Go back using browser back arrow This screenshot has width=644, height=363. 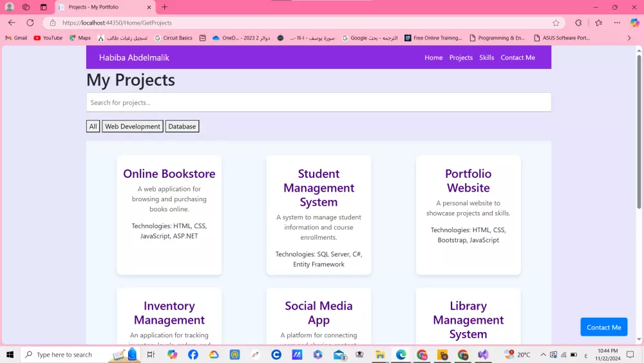(x=12, y=23)
